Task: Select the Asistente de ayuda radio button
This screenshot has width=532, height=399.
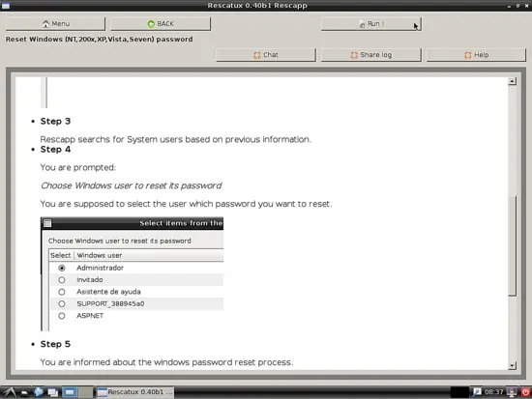Action: coord(61,292)
